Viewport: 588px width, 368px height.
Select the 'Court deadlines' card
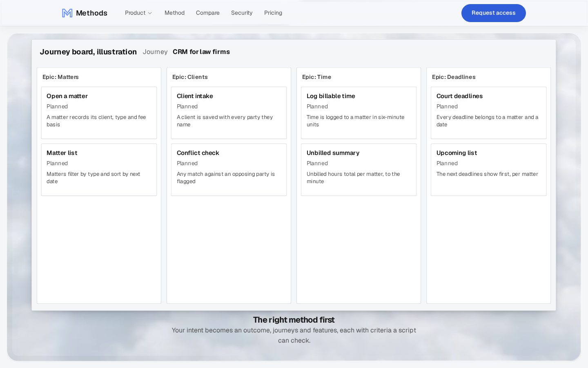[x=488, y=113]
